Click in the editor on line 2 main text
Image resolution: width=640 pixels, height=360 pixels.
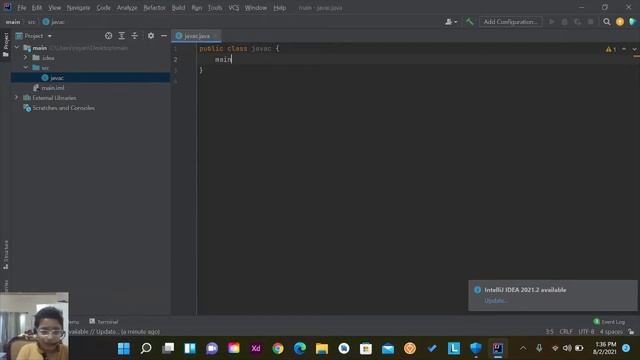click(223, 60)
